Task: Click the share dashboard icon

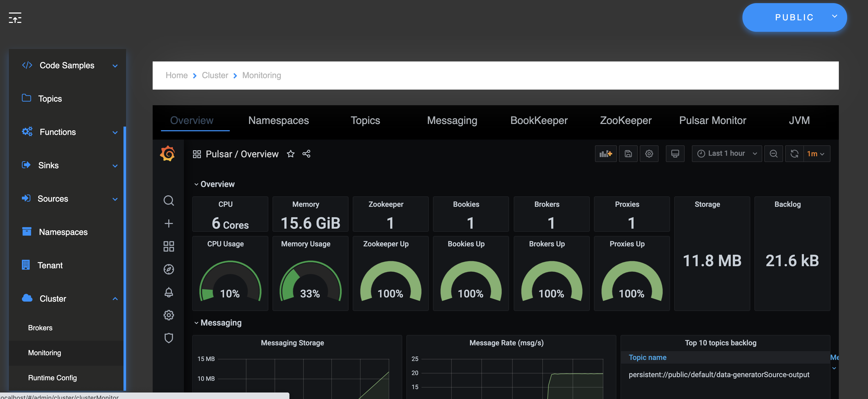Action: point(306,154)
